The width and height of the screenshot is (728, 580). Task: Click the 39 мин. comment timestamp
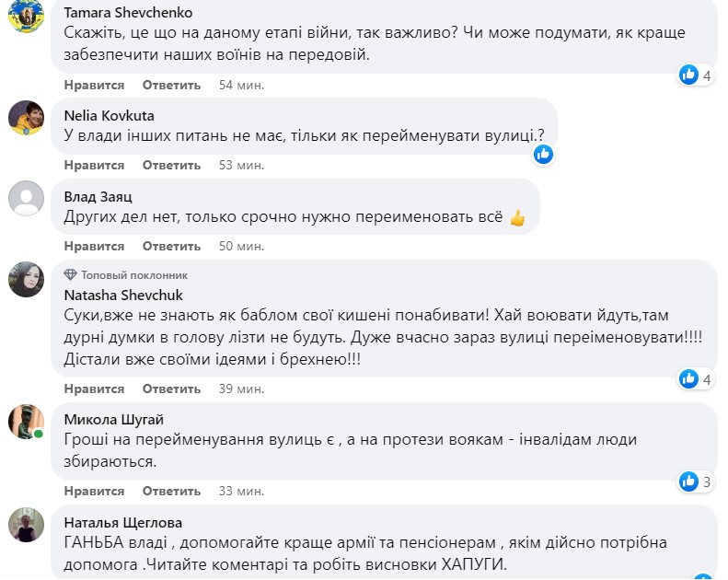(x=241, y=389)
